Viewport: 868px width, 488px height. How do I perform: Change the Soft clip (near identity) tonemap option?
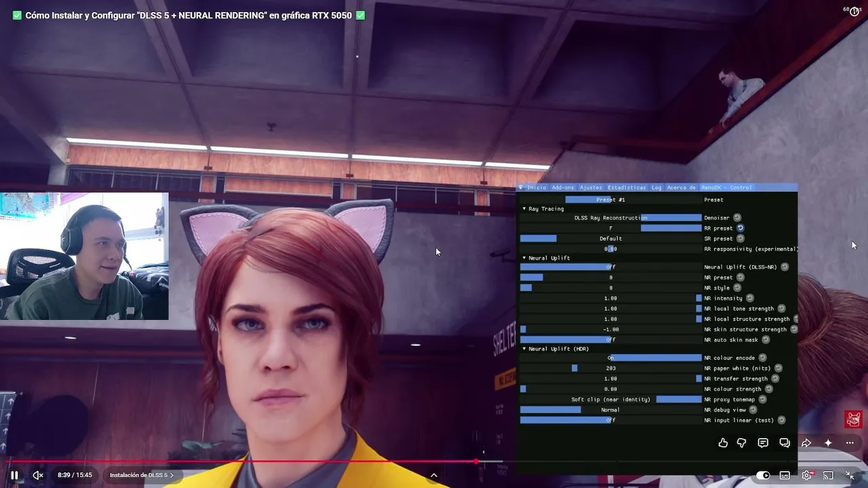tap(611, 399)
